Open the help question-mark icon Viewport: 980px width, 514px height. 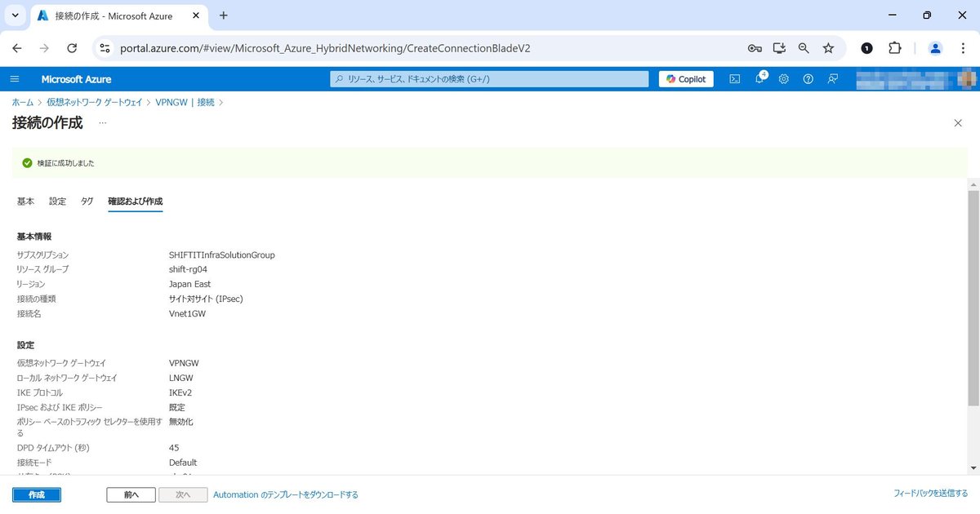(x=808, y=78)
